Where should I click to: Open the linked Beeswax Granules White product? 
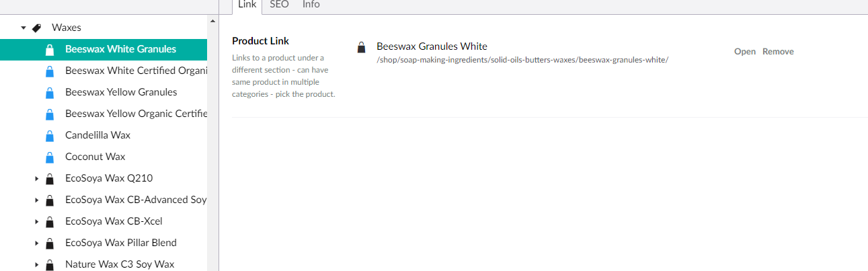click(x=745, y=52)
